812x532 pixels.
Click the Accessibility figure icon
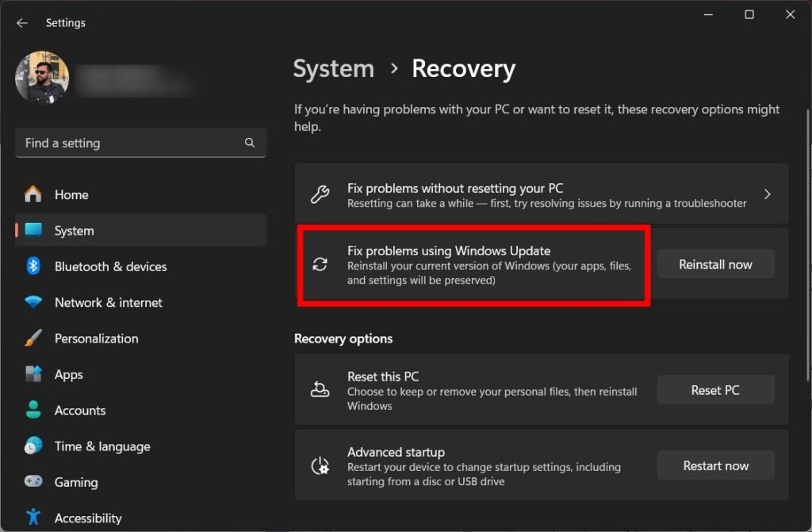pyautogui.click(x=33, y=517)
